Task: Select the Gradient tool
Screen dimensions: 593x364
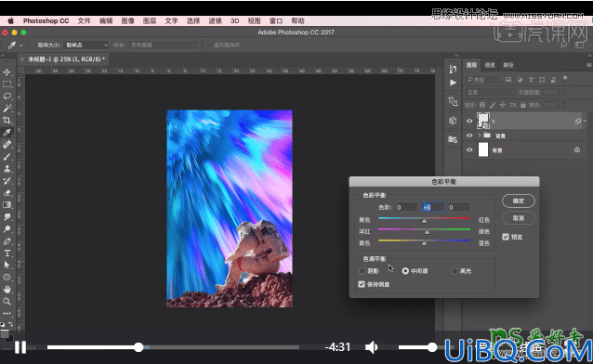Action: click(x=7, y=205)
